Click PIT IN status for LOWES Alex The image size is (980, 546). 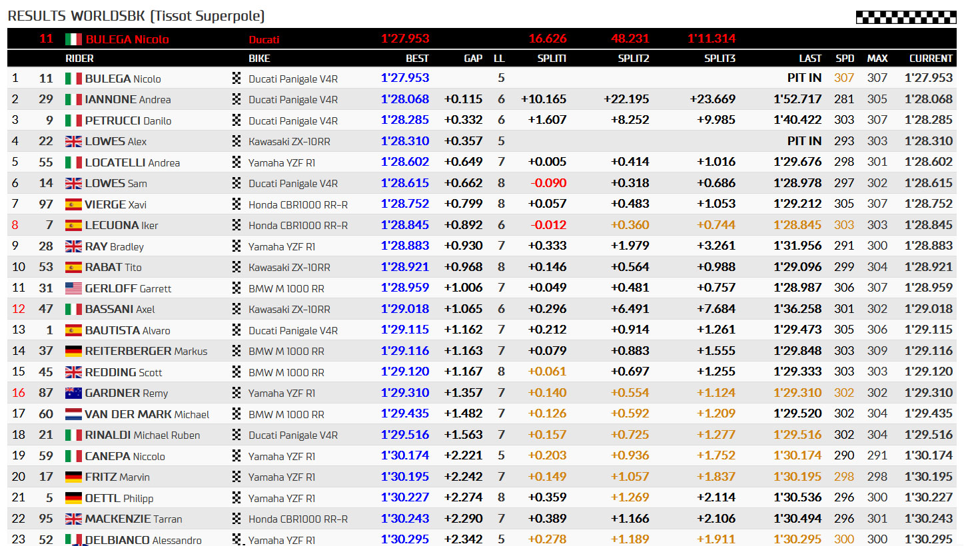pos(804,141)
